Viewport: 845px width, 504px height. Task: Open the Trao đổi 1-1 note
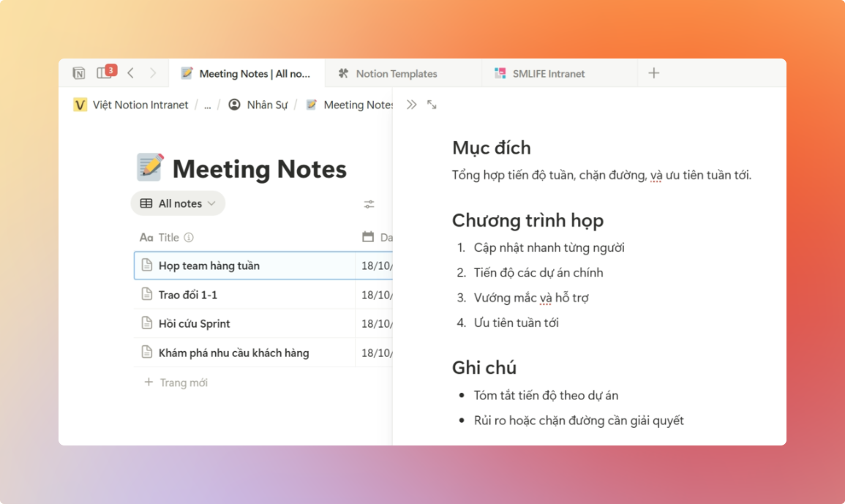(x=188, y=295)
